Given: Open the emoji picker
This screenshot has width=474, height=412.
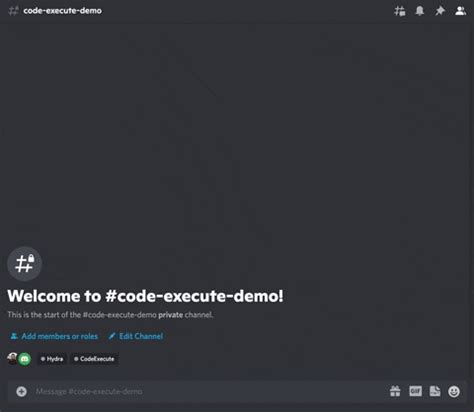Looking at the screenshot, I should pos(454,391).
